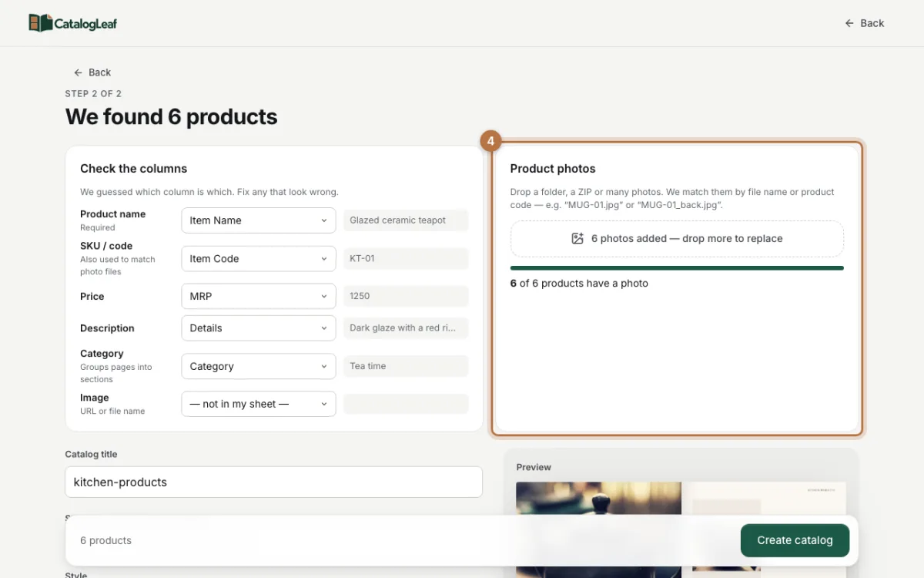Open the Product name column dropdown
Viewport: 924px width, 578px height.
click(x=259, y=220)
